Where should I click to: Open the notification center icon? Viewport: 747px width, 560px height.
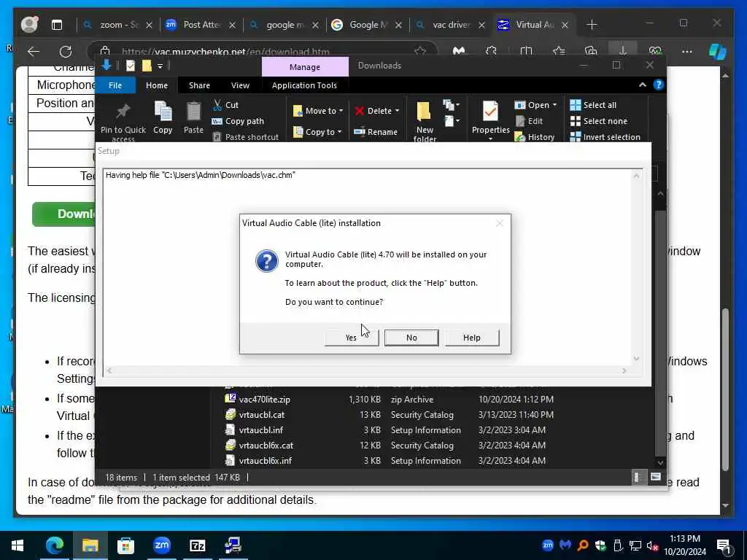click(724, 546)
